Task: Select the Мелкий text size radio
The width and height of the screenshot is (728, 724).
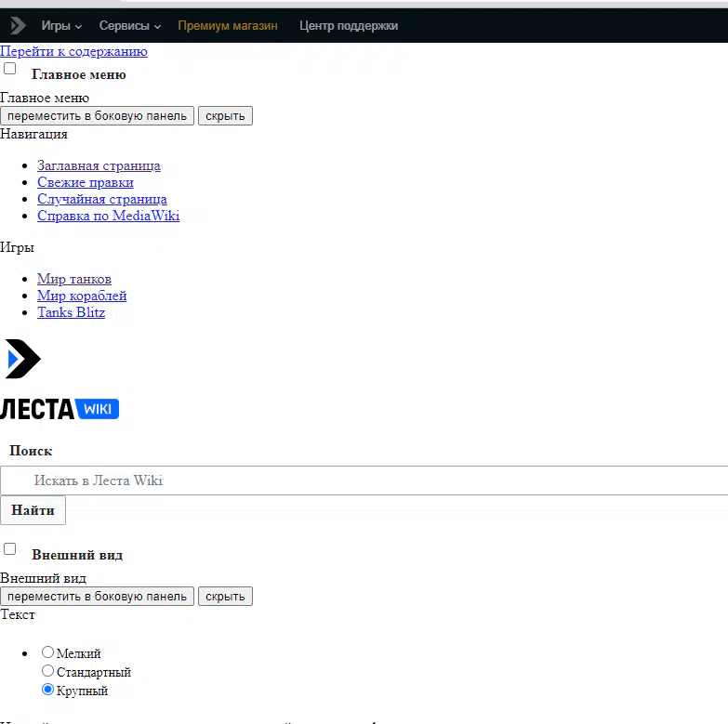Action: coord(47,652)
